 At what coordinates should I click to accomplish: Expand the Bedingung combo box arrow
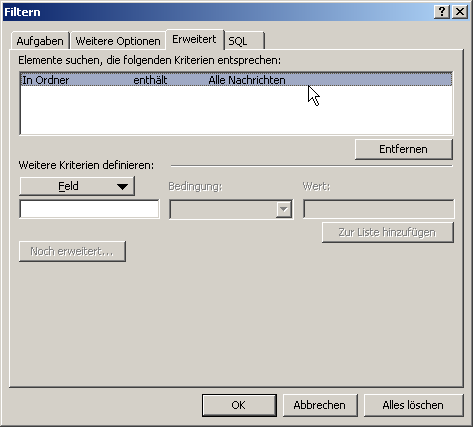(284, 209)
